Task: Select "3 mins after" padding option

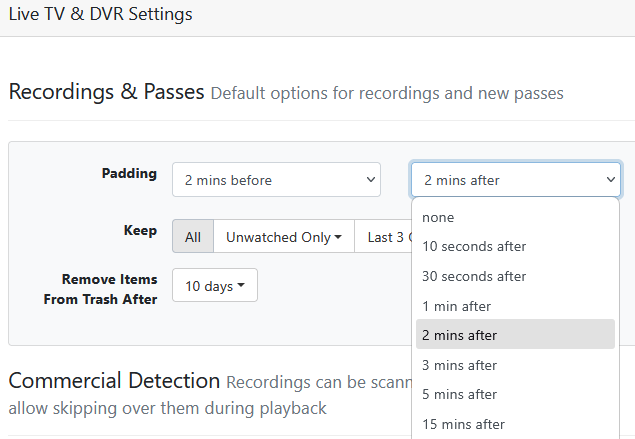Action: coord(460,365)
